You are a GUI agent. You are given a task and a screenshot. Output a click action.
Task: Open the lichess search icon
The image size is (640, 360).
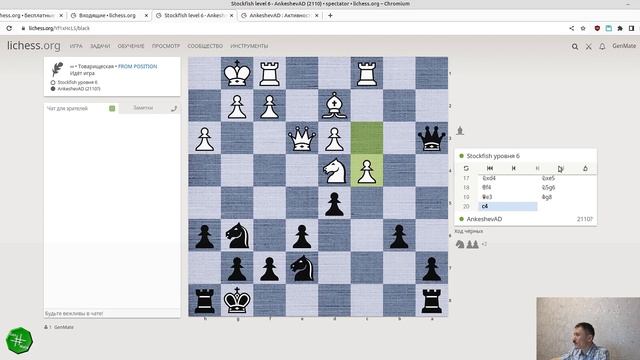coord(575,47)
